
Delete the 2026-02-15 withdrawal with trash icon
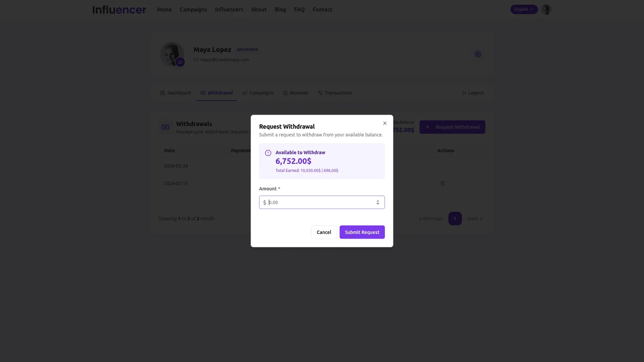point(443,183)
